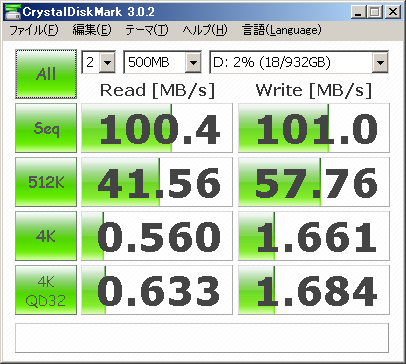Start the Seq benchmark test

46,128
